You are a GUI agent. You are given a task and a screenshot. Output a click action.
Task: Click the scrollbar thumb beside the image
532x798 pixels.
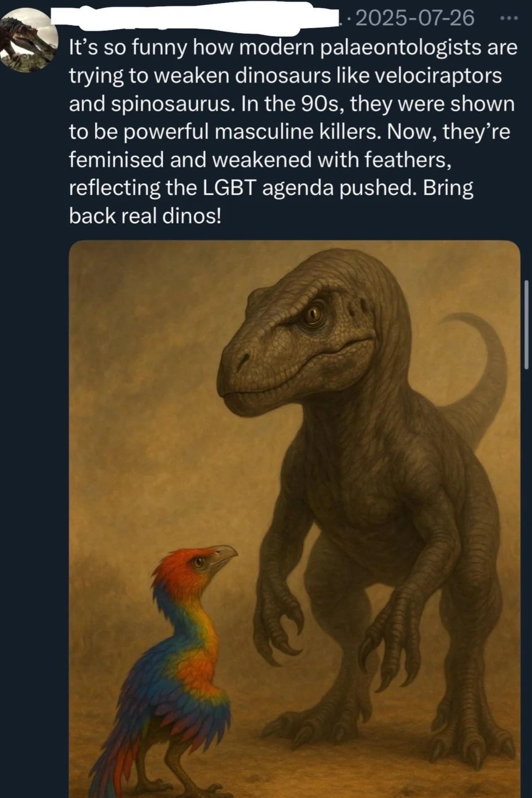[x=526, y=324]
